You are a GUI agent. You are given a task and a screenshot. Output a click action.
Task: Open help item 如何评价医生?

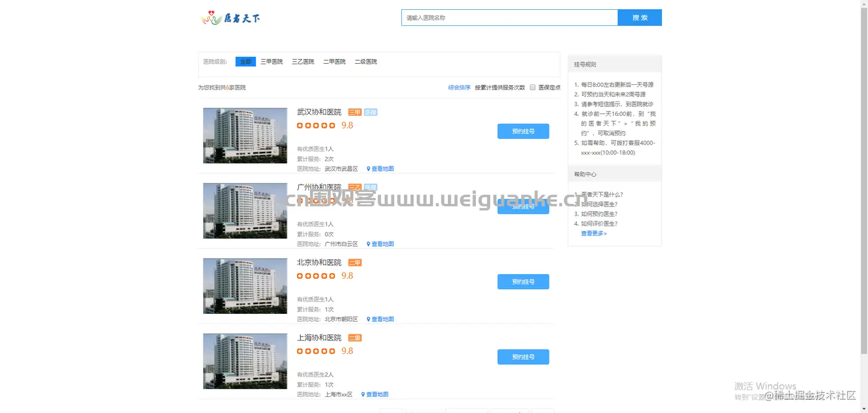pos(599,224)
